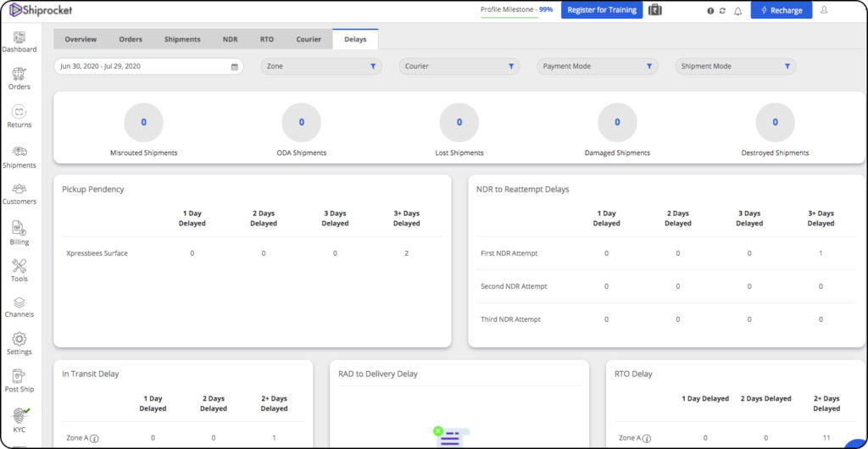Click the Profile Milestone progress bar
Screen dimensions: 868x449
(516, 17)
